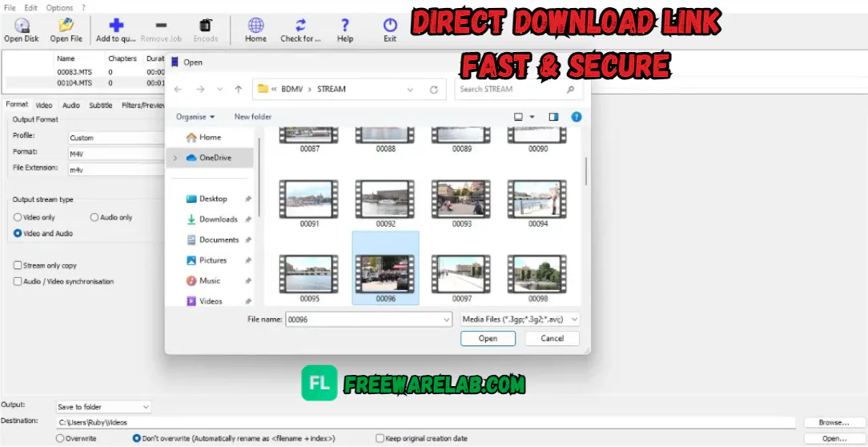This screenshot has height=447, width=868.
Task: Open the Home globe icon
Action: pos(255,26)
